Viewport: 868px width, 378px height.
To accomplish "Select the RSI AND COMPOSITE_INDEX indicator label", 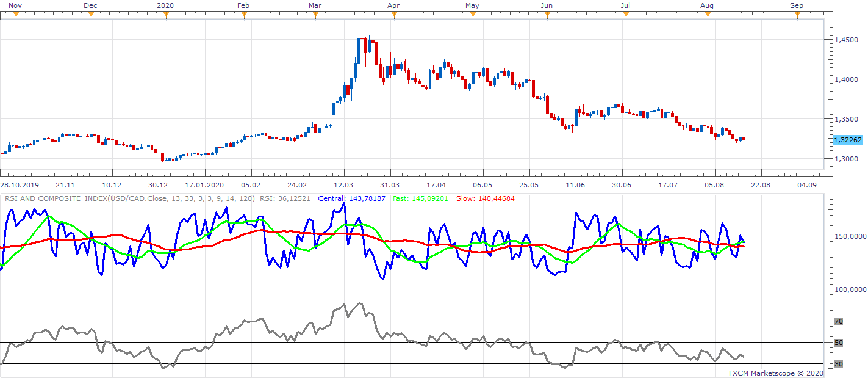I will pos(131,198).
